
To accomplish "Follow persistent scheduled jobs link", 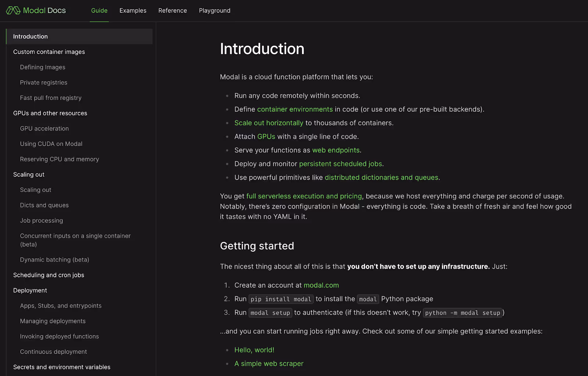I will coord(340,164).
